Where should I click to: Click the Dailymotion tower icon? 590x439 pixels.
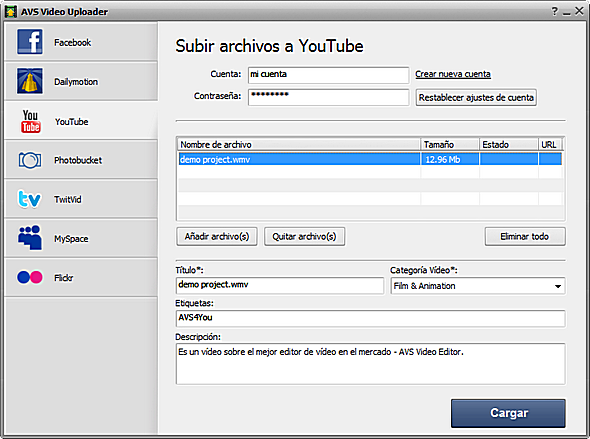click(30, 81)
